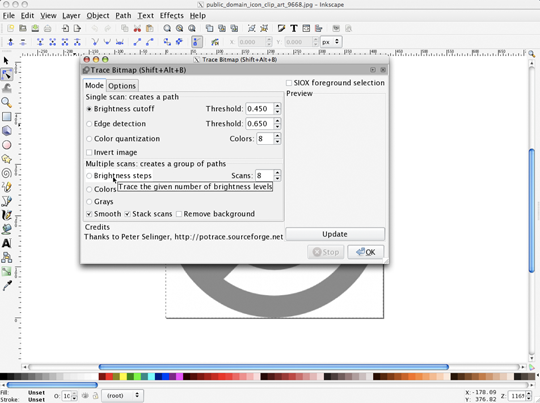This screenshot has height=403, width=540.
Task: Adjust Edge detection threshold stepper
Action: pyautogui.click(x=277, y=124)
